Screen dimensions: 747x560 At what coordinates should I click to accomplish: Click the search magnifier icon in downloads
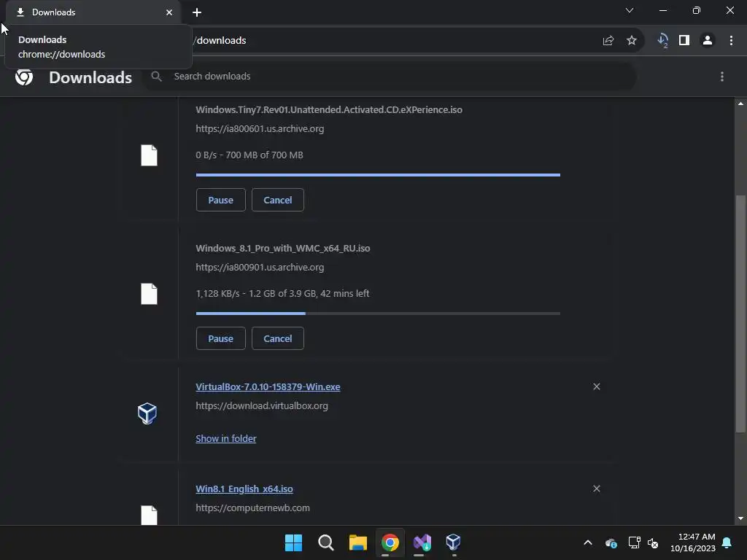(x=156, y=76)
